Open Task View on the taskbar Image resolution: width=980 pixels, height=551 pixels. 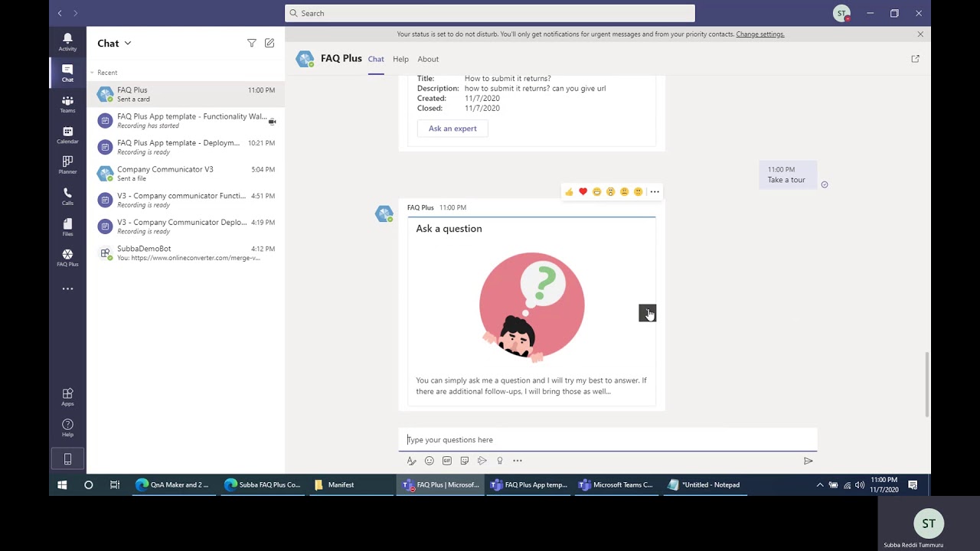[x=115, y=484]
